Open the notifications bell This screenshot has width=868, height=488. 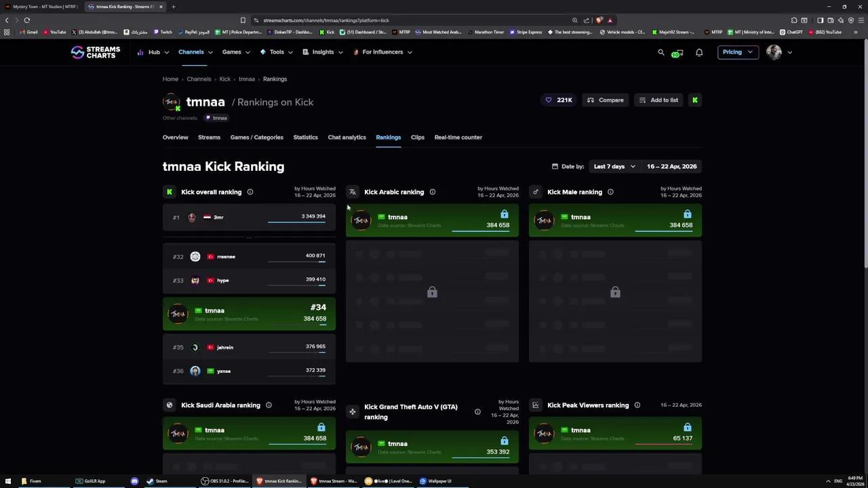pos(699,52)
